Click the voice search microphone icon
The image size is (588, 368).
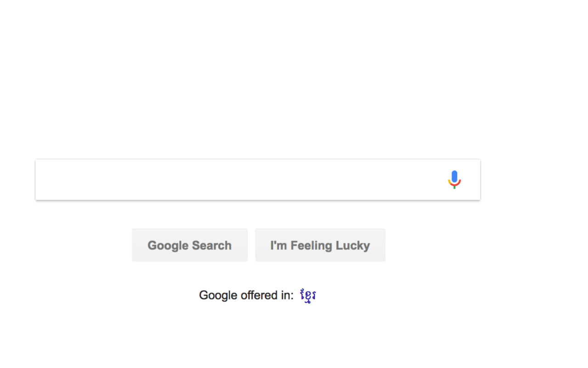(x=454, y=179)
